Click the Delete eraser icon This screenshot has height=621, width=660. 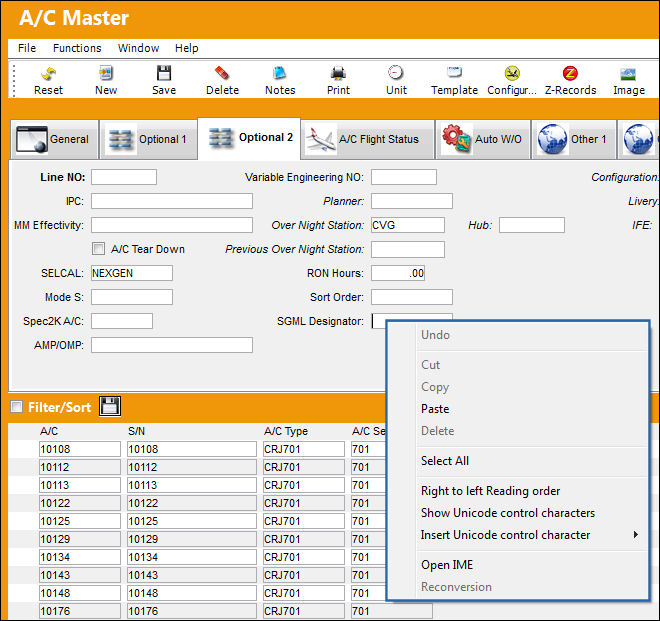(x=222, y=73)
